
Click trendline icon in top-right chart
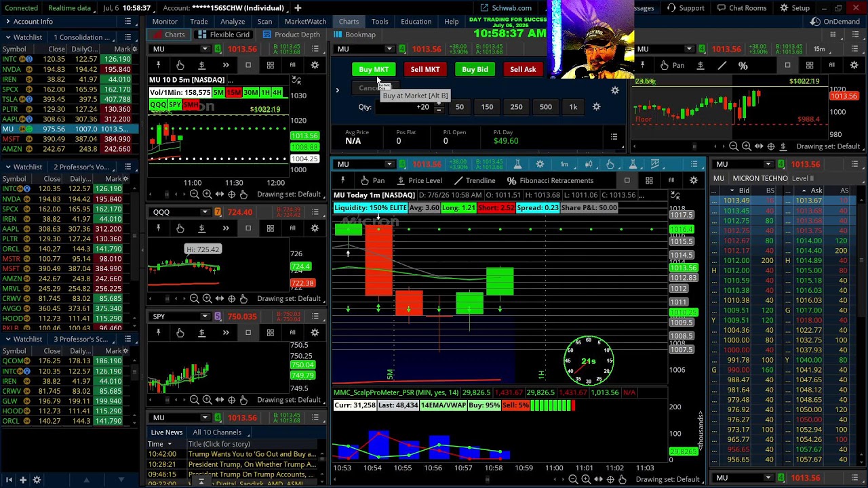[x=722, y=65]
